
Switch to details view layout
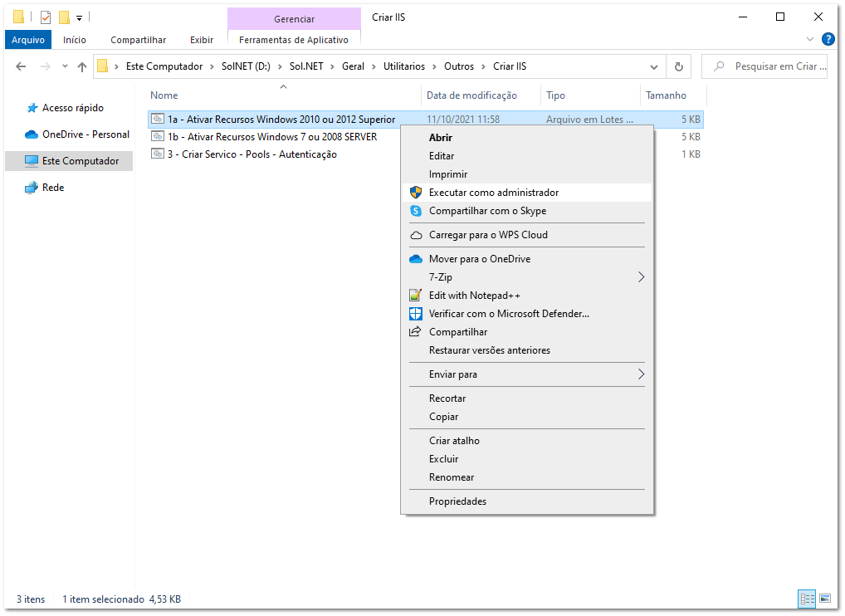coord(806,598)
